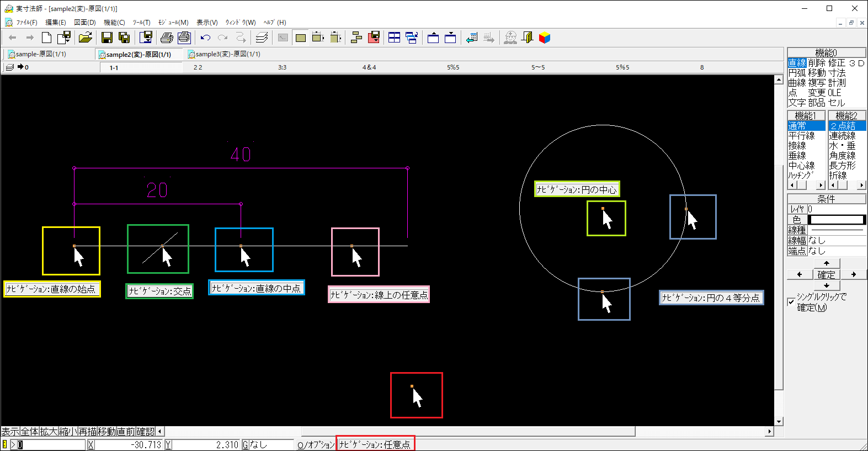Select 長方形 in the 機能2 list
The width and height of the screenshot is (868, 451).
[843, 166]
